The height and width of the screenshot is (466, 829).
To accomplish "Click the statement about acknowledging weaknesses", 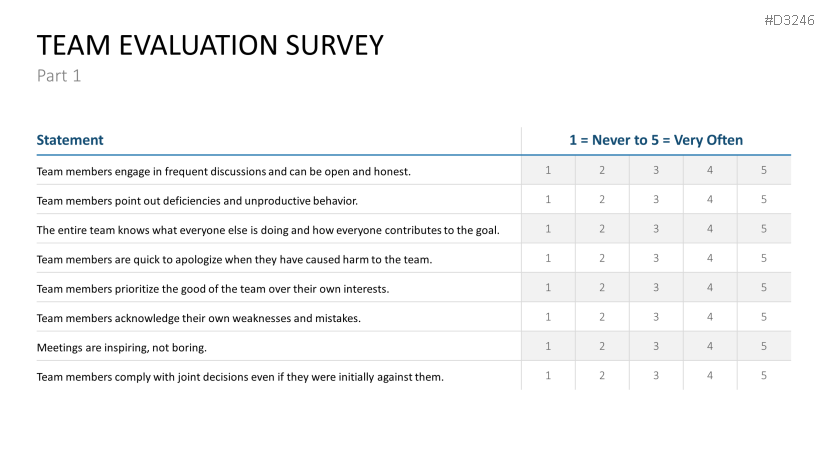I will (x=198, y=318).
